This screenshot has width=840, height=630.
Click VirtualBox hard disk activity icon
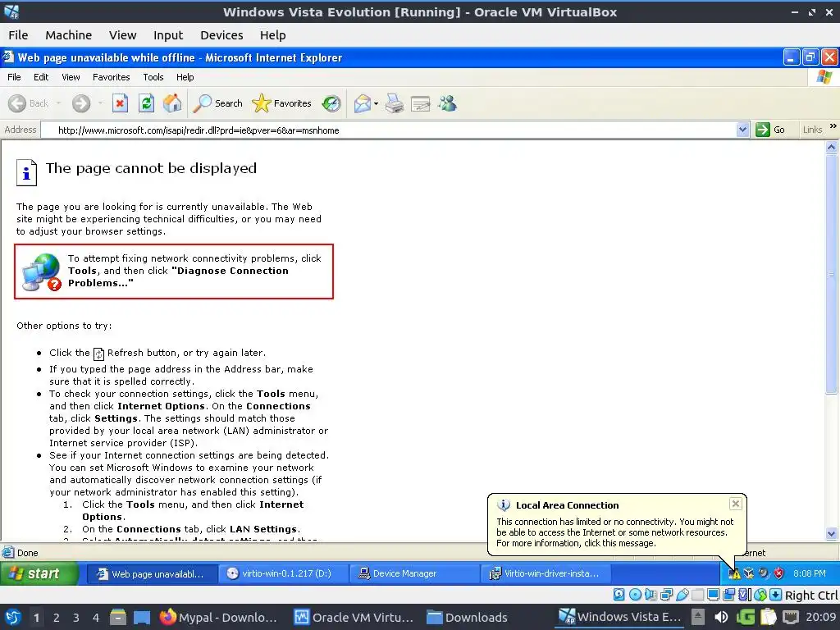pos(619,594)
